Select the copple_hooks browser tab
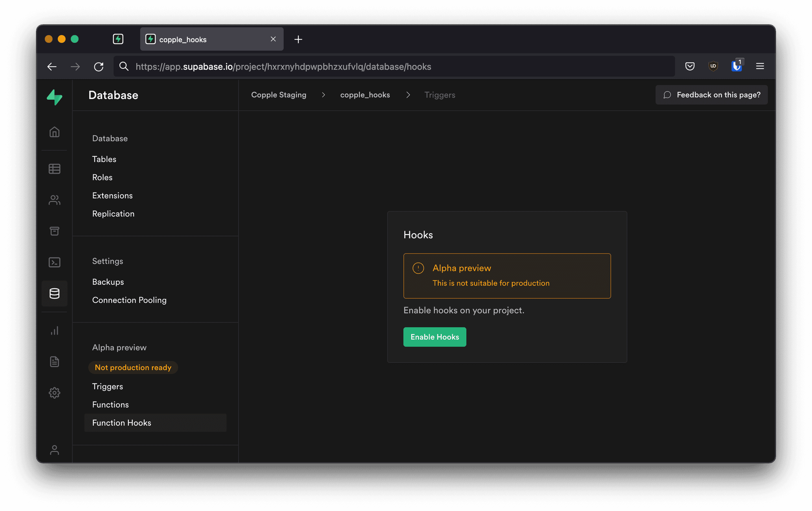This screenshot has width=812, height=511. pyautogui.click(x=211, y=39)
